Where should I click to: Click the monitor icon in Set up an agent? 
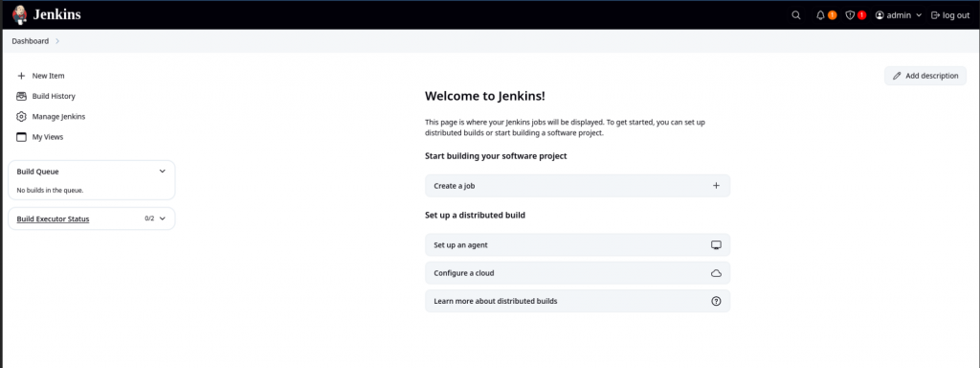click(x=716, y=245)
